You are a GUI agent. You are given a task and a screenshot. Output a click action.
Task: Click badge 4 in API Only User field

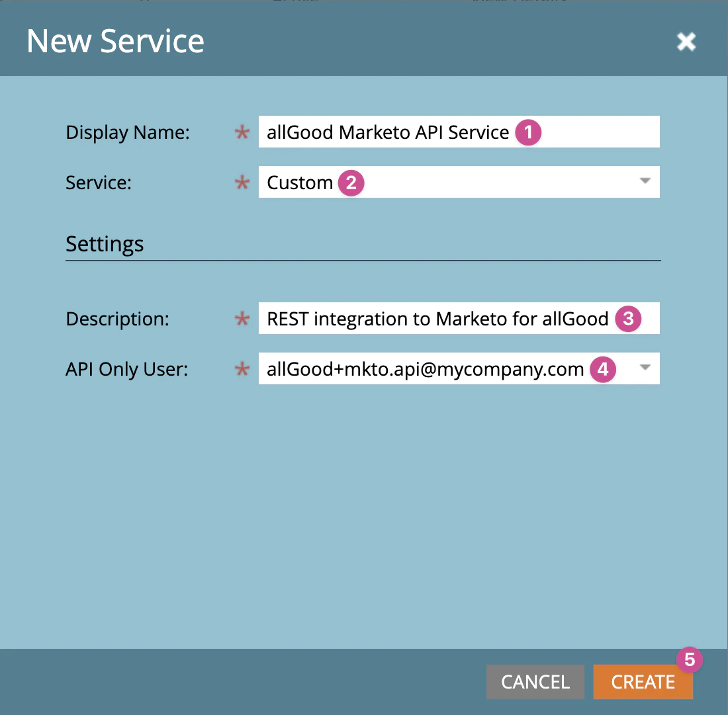pyautogui.click(x=603, y=369)
